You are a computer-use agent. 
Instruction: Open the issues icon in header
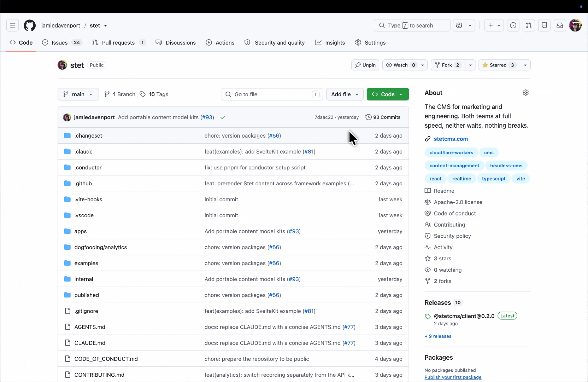tap(513, 25)
